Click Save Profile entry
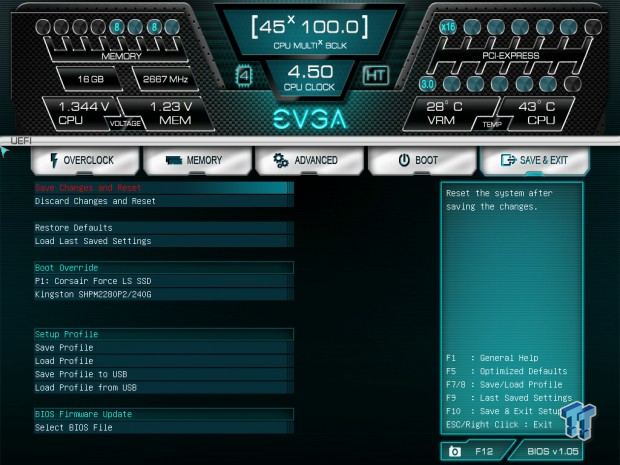620x465 pixels. coord(164,348)
